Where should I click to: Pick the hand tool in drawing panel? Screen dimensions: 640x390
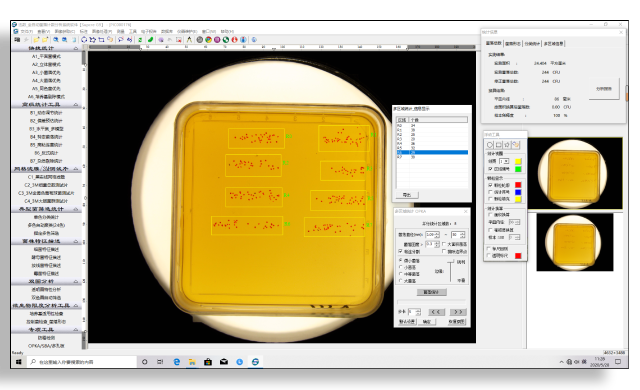516,144
